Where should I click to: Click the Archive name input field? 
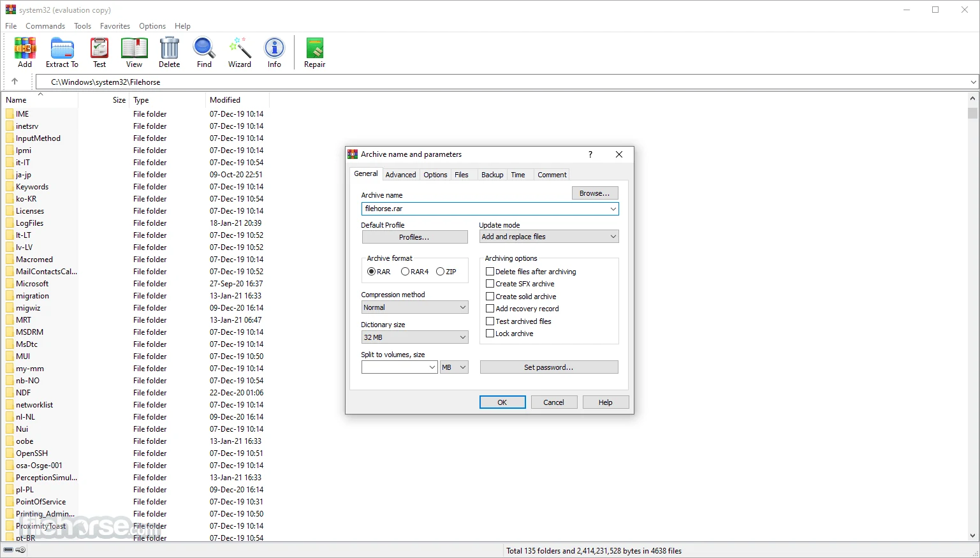[x=490, y=209]
